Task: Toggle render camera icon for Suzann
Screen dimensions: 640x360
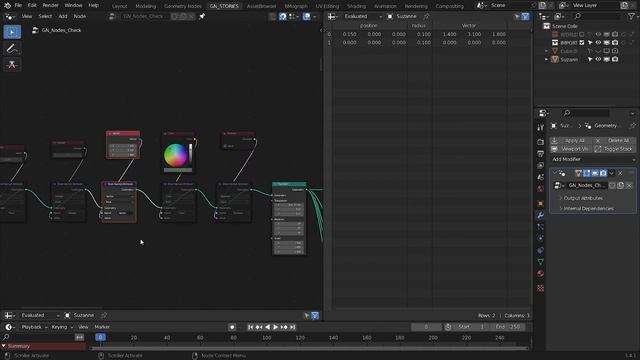Action: tap(615, 59)
